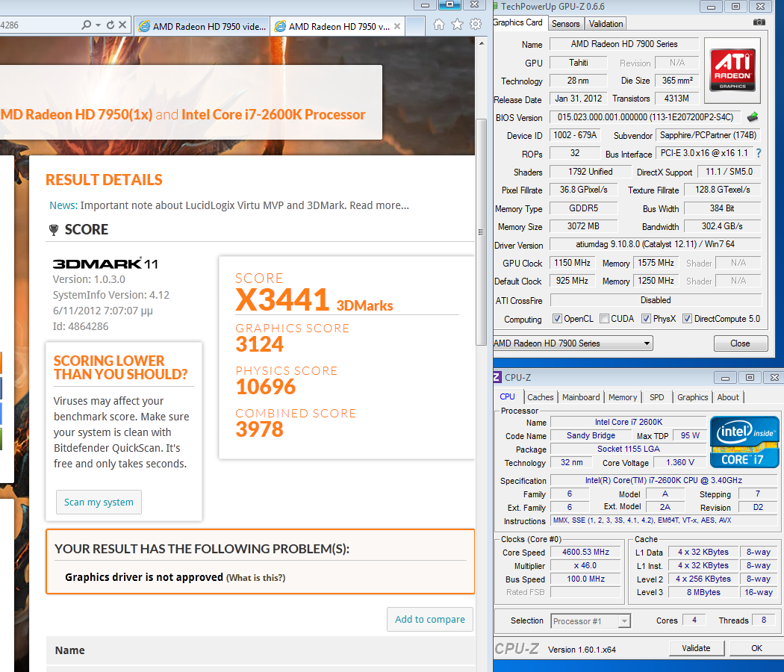Click the BIOS Version field in GPU-Z
The height and width of the screenshot is (672, 784).
[646, 117]
